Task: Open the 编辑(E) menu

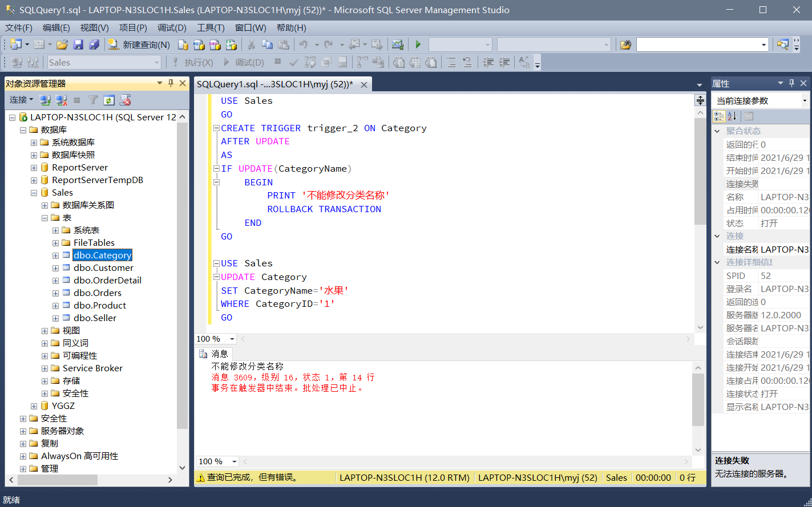Action: 56,28
